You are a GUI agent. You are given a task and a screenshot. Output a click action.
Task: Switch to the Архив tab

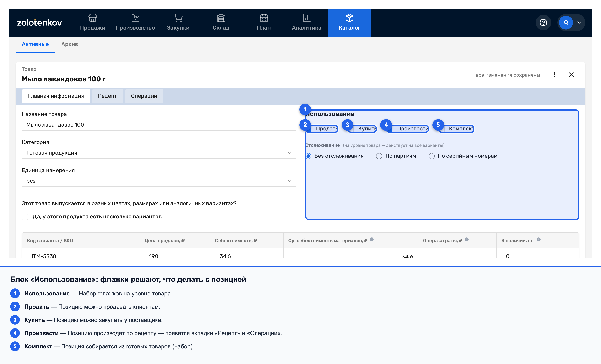pyautogui.click(x=69, y=44)
